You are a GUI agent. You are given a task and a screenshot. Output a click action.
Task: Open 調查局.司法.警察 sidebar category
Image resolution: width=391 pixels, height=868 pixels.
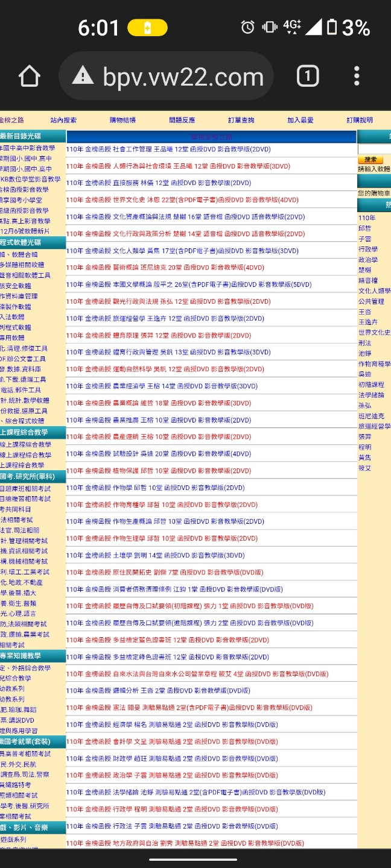(x=25, y=775)
